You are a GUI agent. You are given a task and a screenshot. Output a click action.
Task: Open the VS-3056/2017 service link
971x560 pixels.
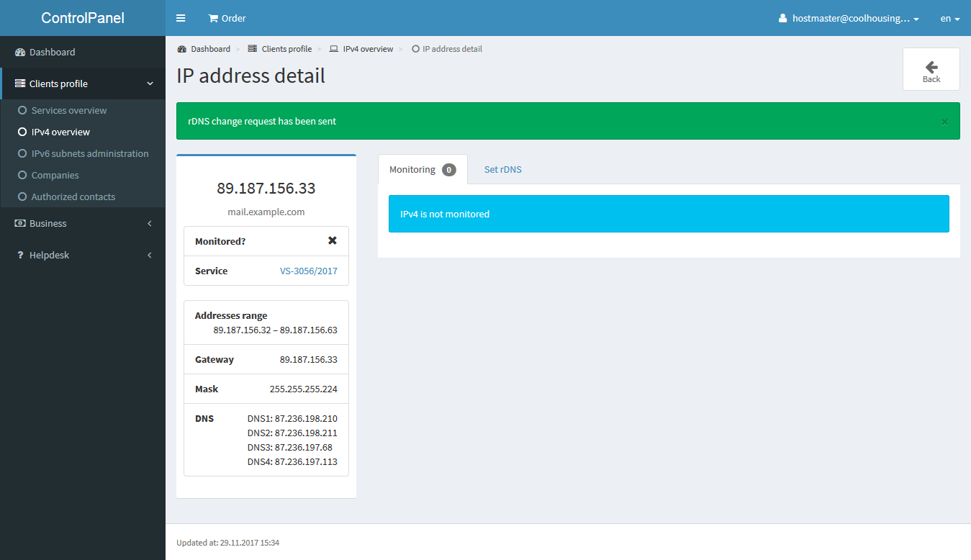click(x=309, y=271)
